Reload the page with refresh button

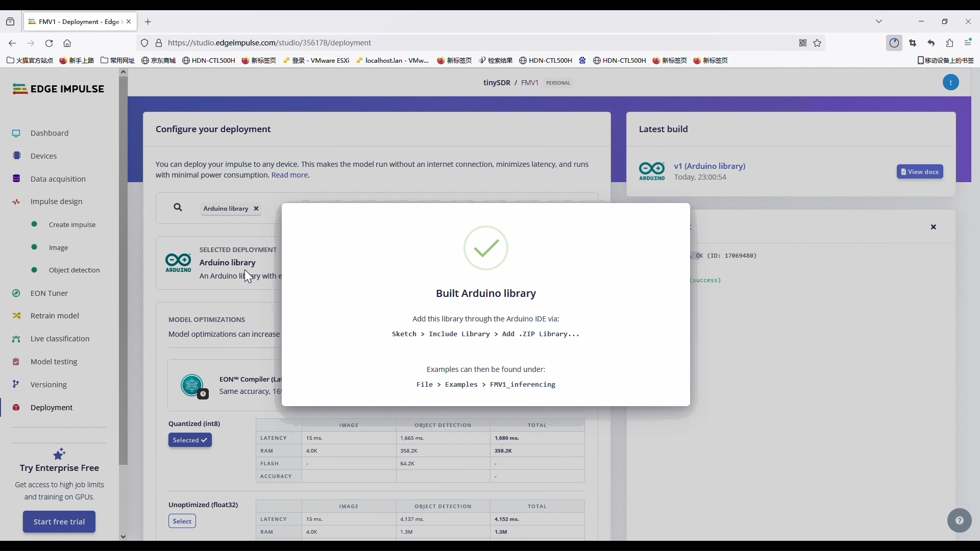coord(49,43)
